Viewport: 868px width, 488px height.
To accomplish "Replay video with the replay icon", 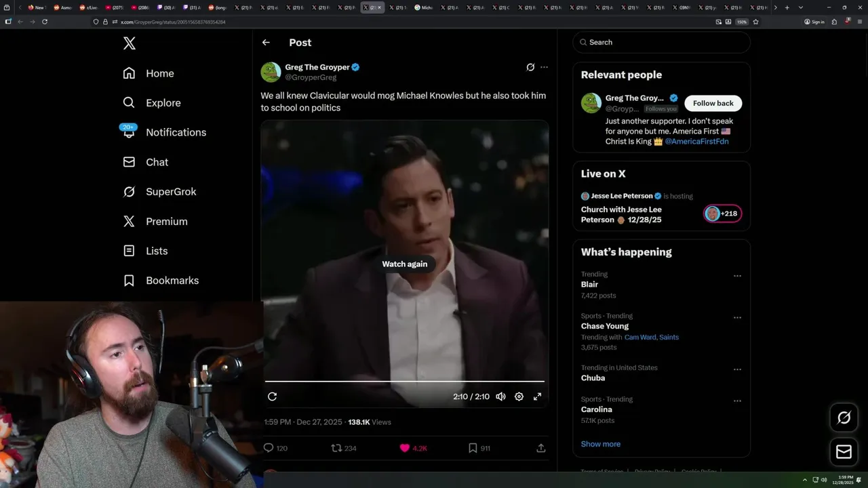I will click(272, 396).
